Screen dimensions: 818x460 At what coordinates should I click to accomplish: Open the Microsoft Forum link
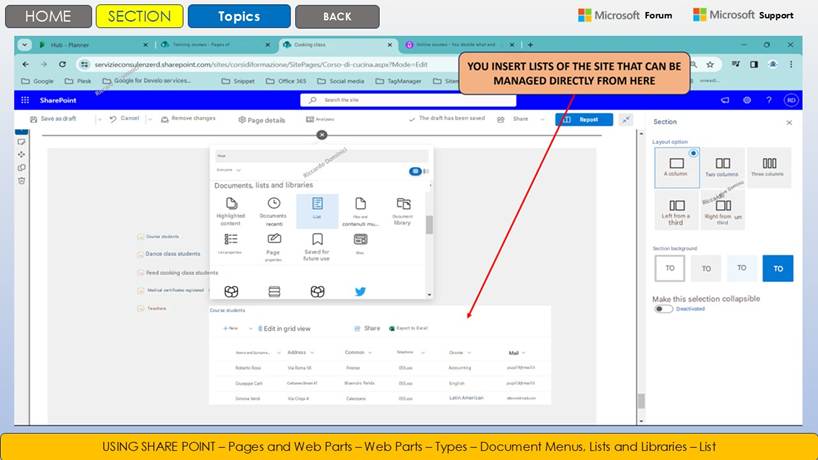[625, 15]
